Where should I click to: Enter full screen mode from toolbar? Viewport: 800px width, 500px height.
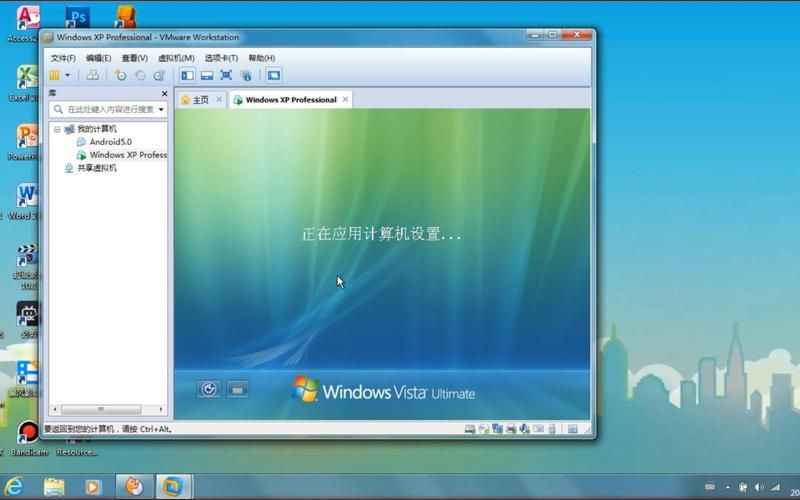(x=225, y=75)
